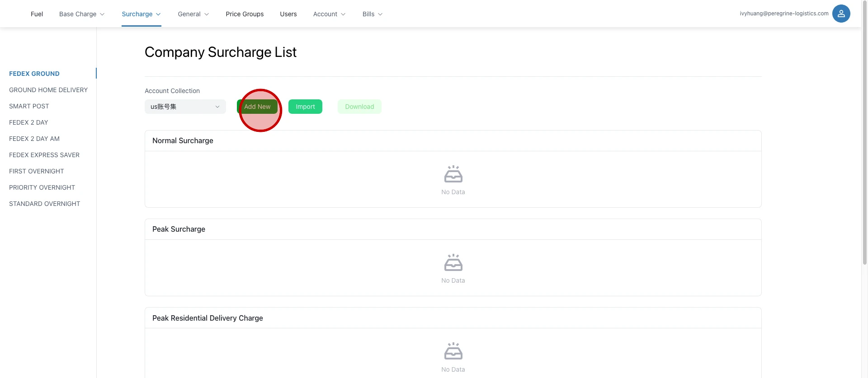Image resolution: width=868 pixels, height=378 pixels.
Task: Select FEDEX EXPRESS SAVER in sidebar
Action: tap(44, 155)
